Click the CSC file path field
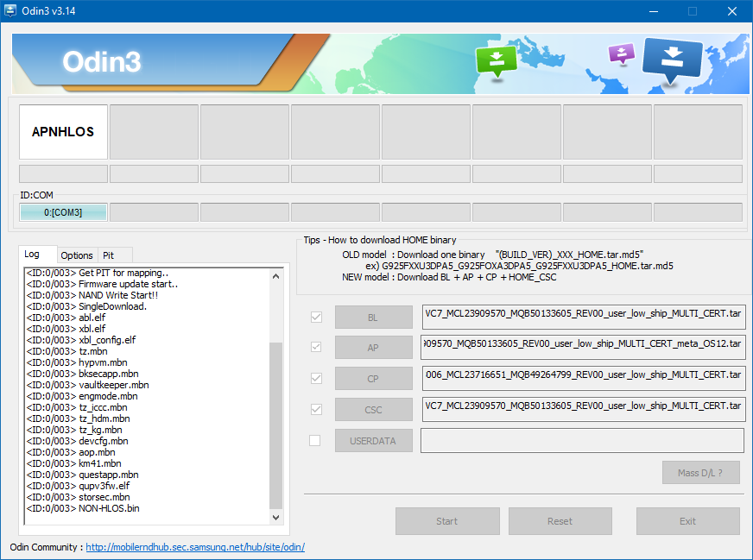Viewport: 753px width, 560px height. 584,409
